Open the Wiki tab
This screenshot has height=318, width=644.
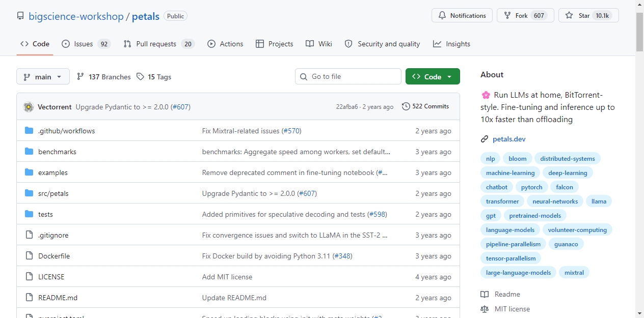pyautogui.click(x=319, y=44)
